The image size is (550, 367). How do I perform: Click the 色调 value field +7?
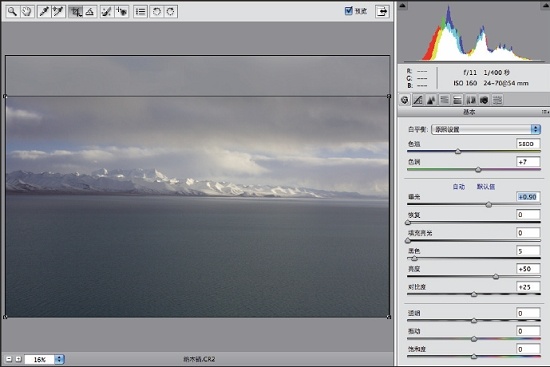[x=528, y=162]
